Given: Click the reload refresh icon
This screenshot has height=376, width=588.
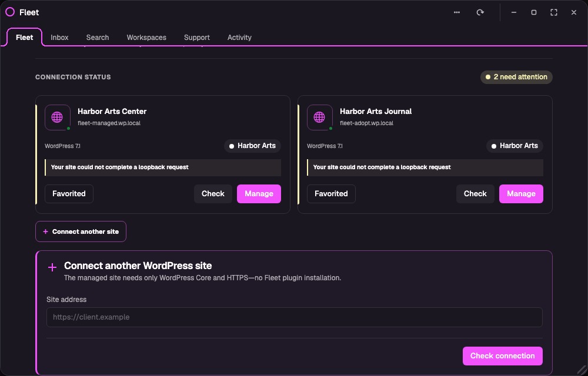Looking at the screenshot, I should click(x=480, y=12).
